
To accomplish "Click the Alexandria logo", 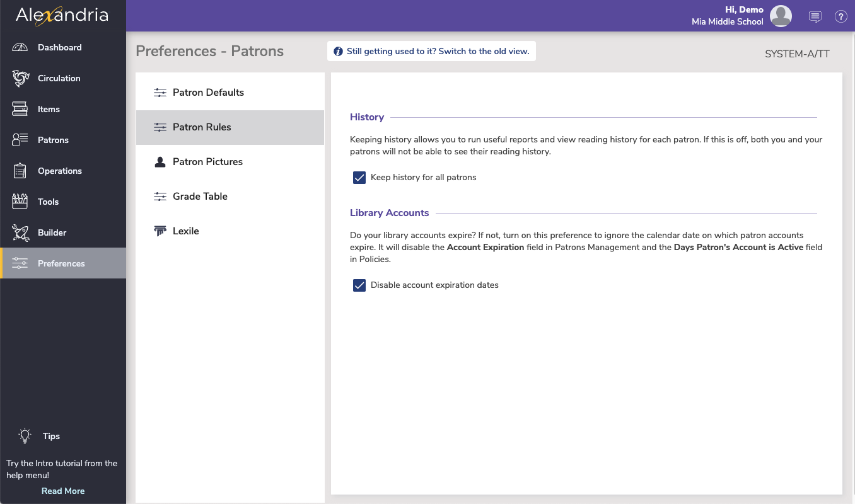I will point(61,16).
